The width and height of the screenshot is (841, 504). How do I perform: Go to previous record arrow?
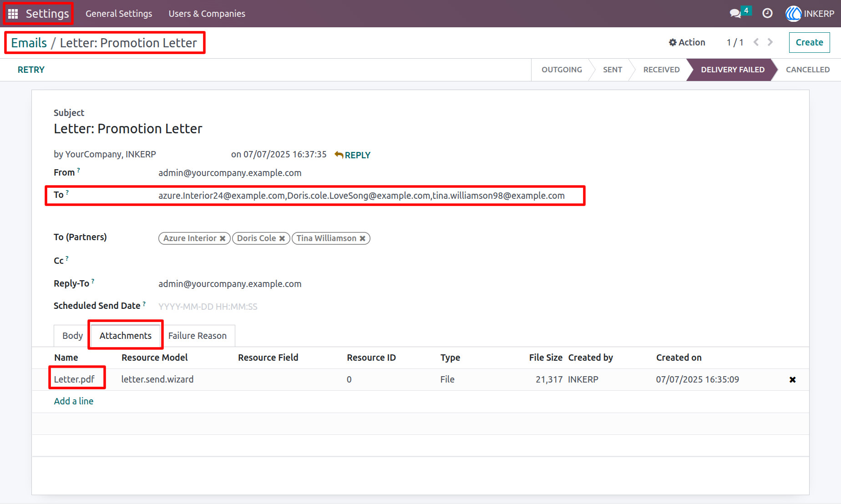(x=756, y=42)
